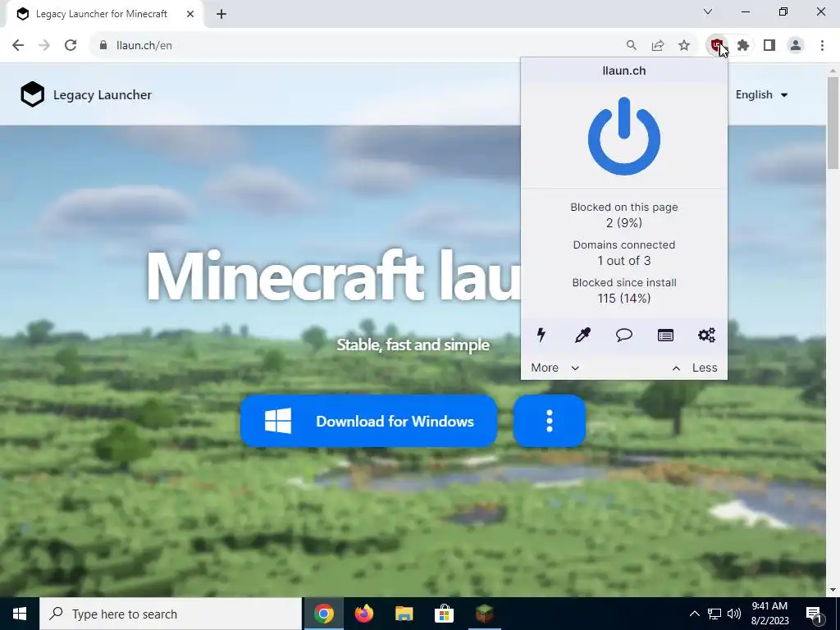This screenshot has height=630, width=840.
Task: Close the Legacy Launcher browser tab
Action: pyautogui.click(x=190, y=15)
